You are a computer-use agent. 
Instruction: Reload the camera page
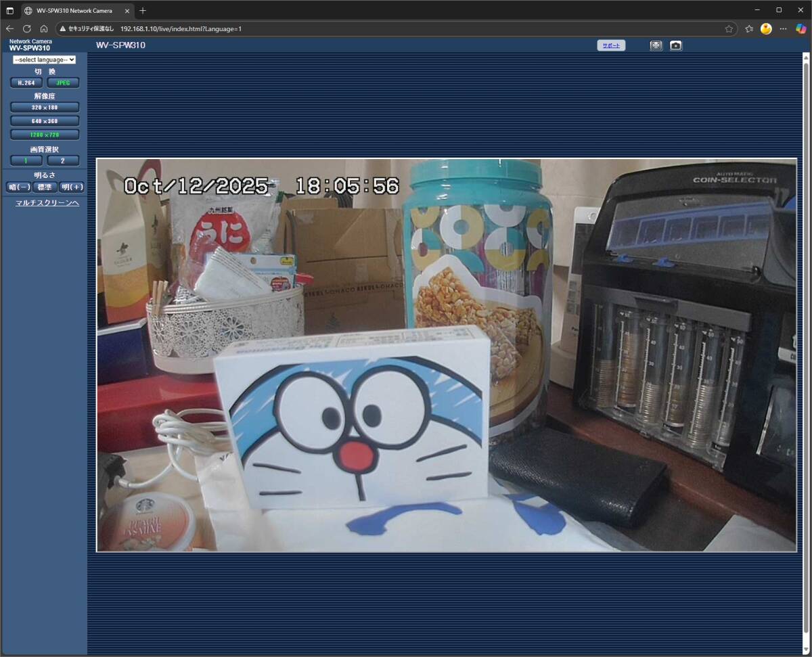[x=27, y=28]
